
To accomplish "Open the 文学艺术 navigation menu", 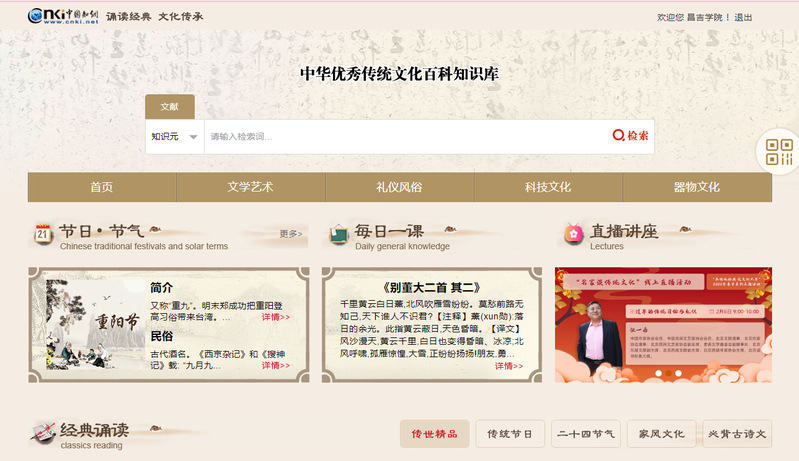I will 251,187.
